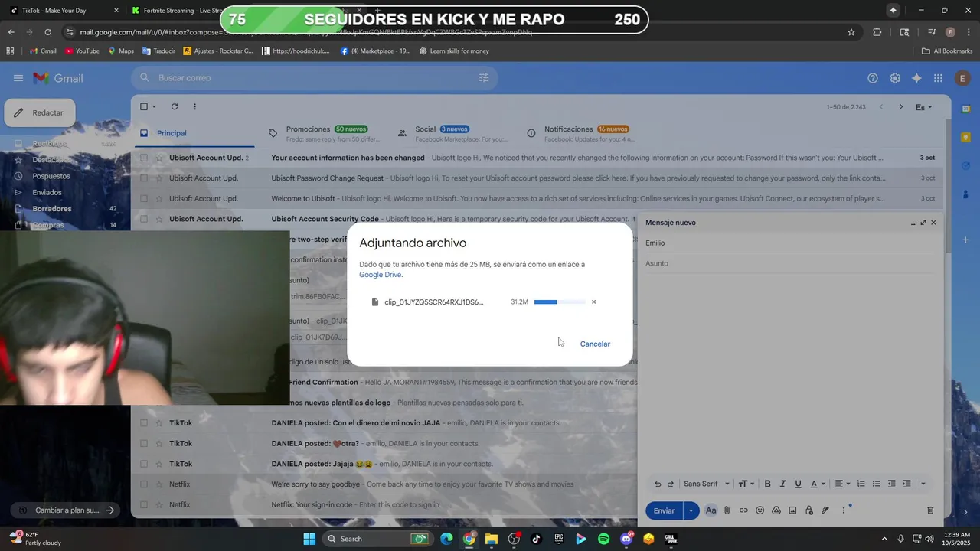
Task: Bookmark this page with the star icon
Action: (851, 32)
